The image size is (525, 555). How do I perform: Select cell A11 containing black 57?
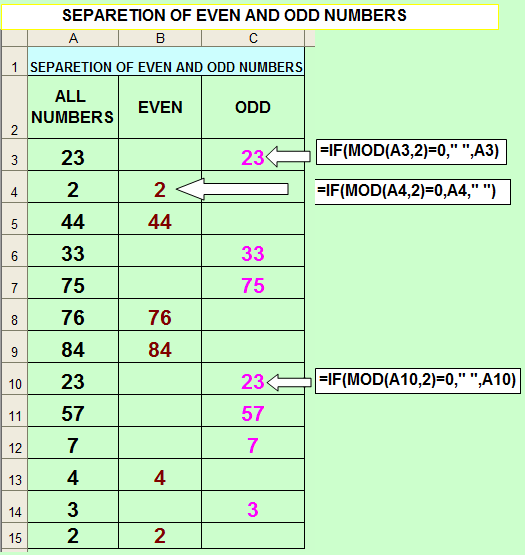click(x=73, y=411)
